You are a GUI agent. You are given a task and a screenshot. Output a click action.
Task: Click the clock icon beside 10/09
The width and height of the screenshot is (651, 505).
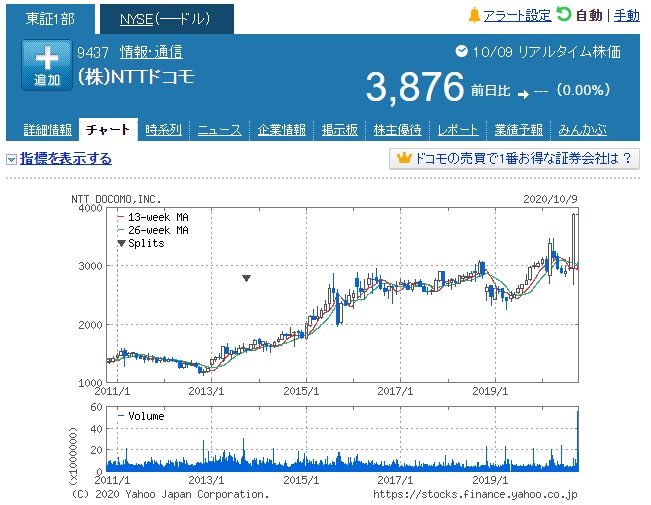pos(461,51)
